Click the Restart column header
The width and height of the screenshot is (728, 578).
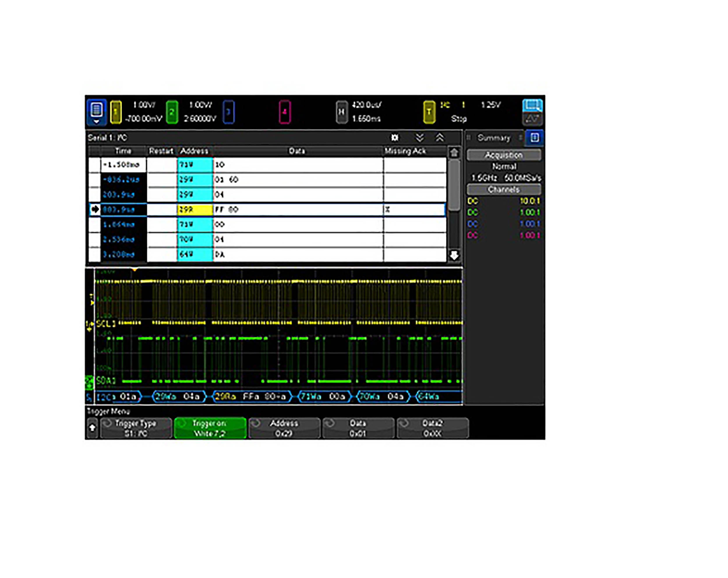pyautogui.click(x=161, y=151)
